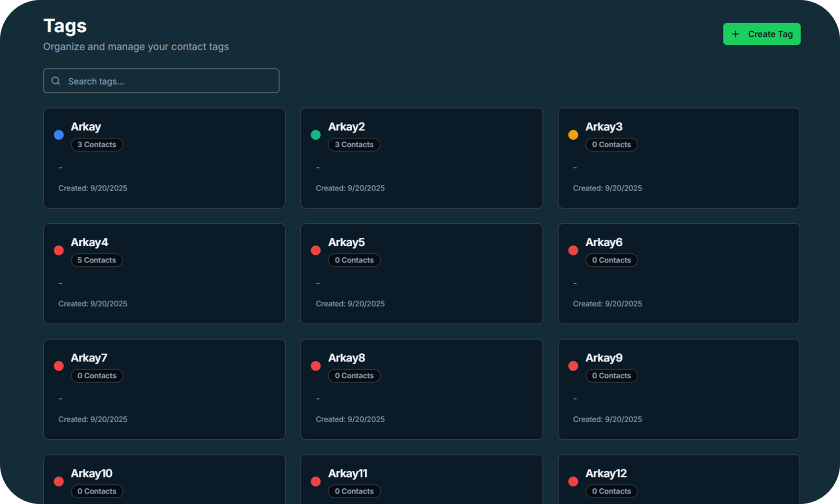Select the Arkay12 tag title
Viewport: 840px width, 504px height.
[x=606, y=474]
